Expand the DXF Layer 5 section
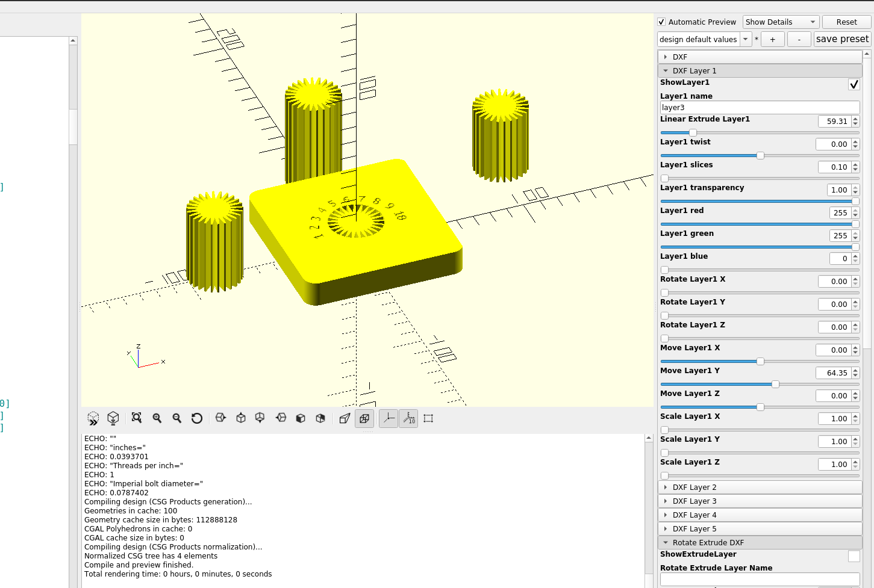The image size is (874, 588). [x=760, y=529]
